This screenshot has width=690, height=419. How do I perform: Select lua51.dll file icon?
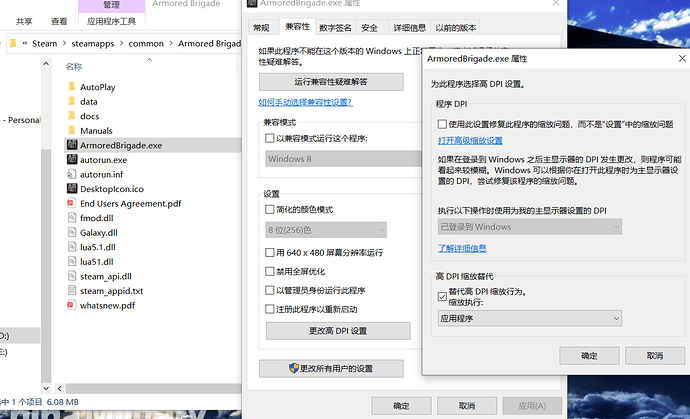pos(72,261)
